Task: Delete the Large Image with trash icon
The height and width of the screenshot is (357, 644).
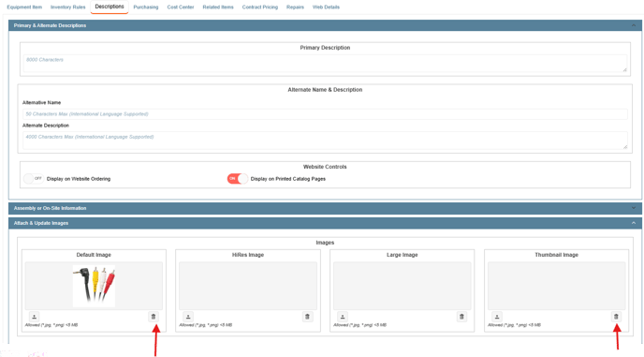Action: coord(461,317)
